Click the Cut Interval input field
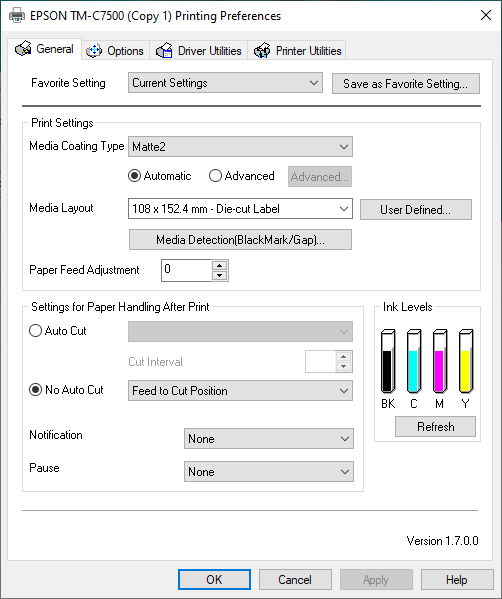The width and height of the screenshot is (502, 599). tap(320, 361)
